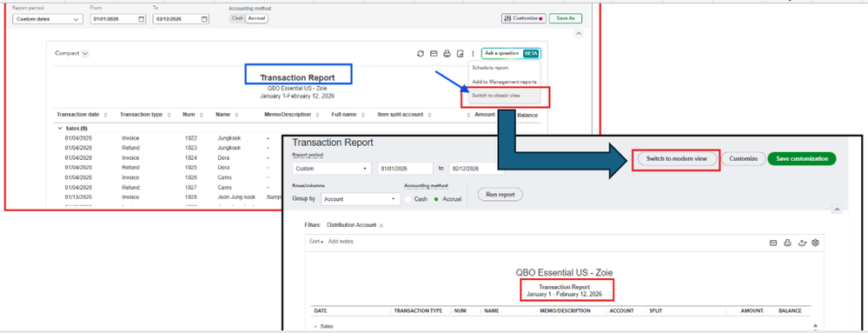Image resolution: width=868 pixels, height=333 pixels.
Task: Click the TRANSACTION TYPE header in classic view
Action: (417, 311)
